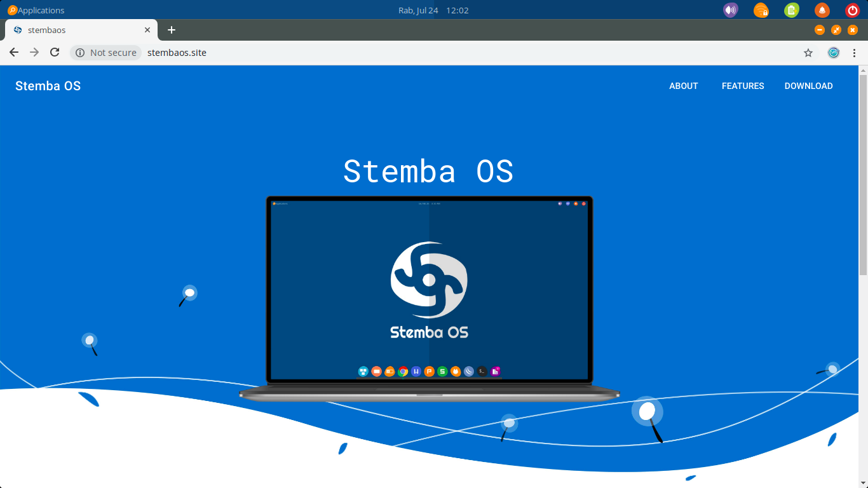Image resolution: width=868 pixels, height=488 pixels.
Task: Reload the stembaos.site page
Action: (54, 53)
